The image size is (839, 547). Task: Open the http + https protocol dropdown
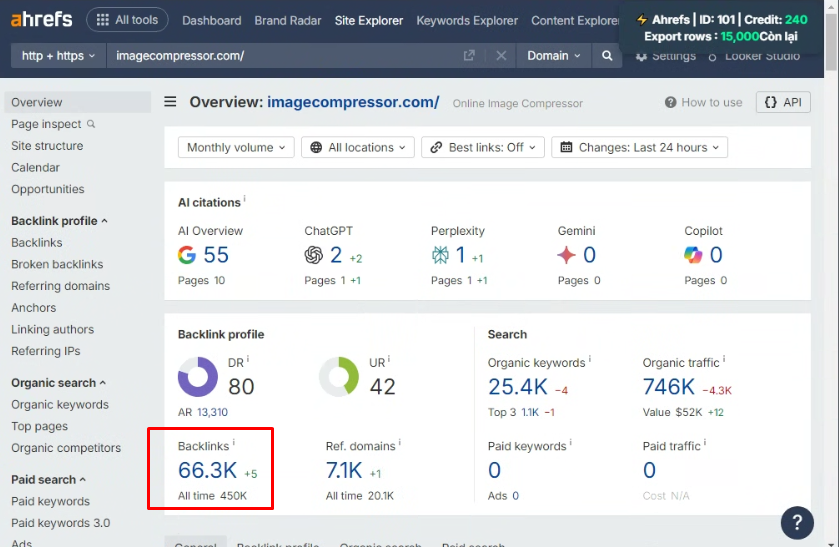pyautogui.click(x=58, y=56)
